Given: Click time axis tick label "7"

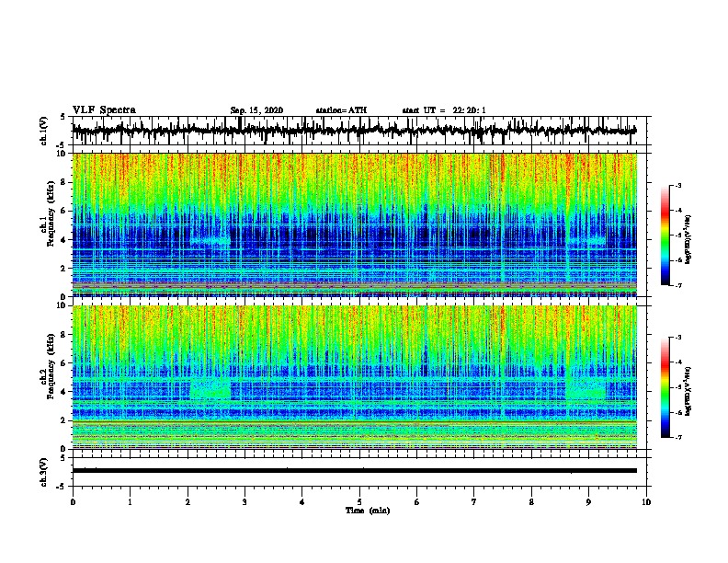Looking at the screenshot, I should 474,502.
